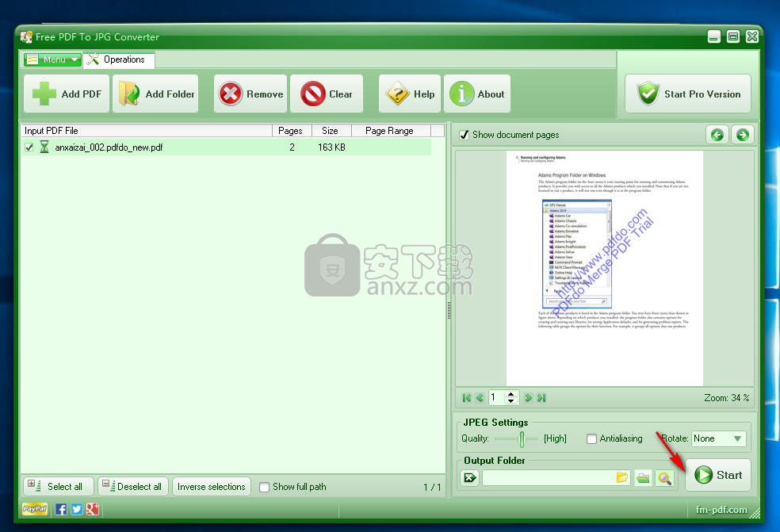Open output folder with green folder icon

(643, 478)
